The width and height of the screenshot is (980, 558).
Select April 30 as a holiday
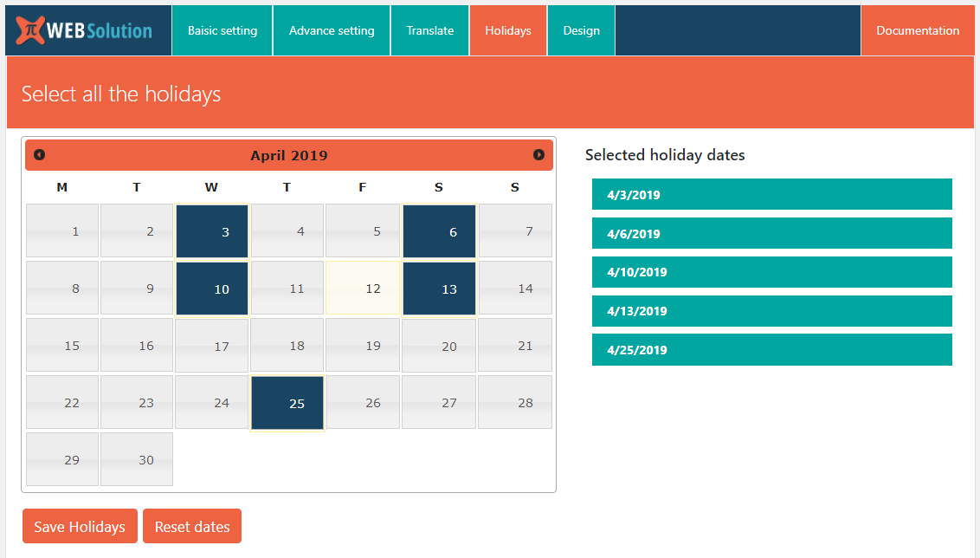click(x=137, y=459)
